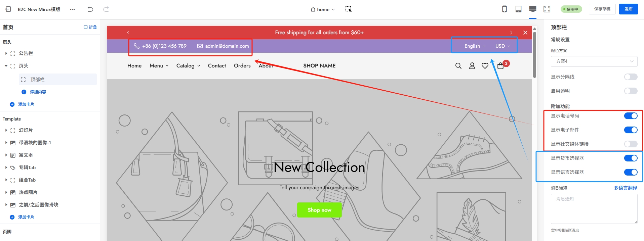This screenshot has width=644, height=241.
Task: Click into the 消息通知 text area
Action: point(594,209)
